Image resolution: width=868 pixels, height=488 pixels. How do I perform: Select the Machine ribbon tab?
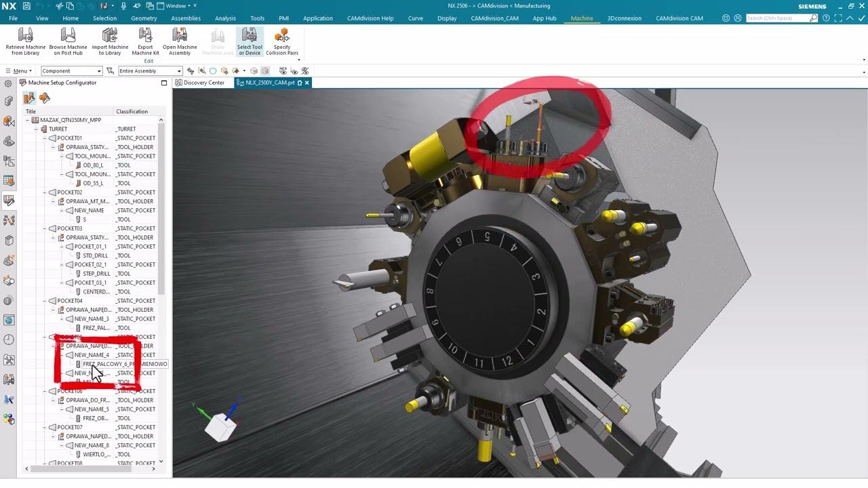click(582, 18)
